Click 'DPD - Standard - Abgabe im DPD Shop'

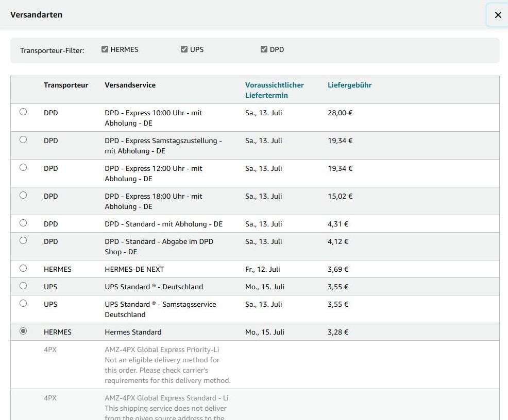(159, 247)
